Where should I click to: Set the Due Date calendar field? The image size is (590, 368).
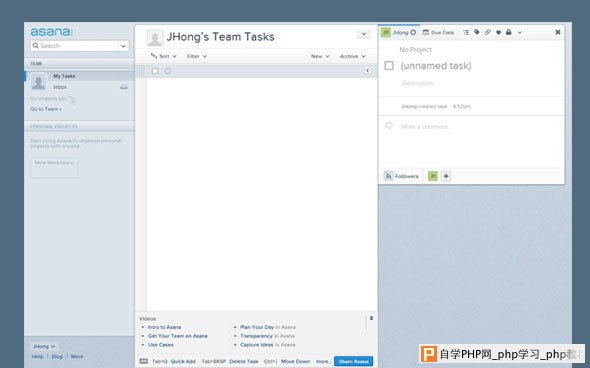(x=438, y=32)
